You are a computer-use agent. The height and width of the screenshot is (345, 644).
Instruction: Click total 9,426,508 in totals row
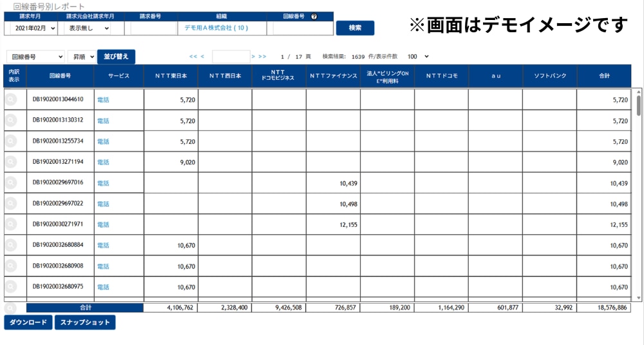(279, 308)
